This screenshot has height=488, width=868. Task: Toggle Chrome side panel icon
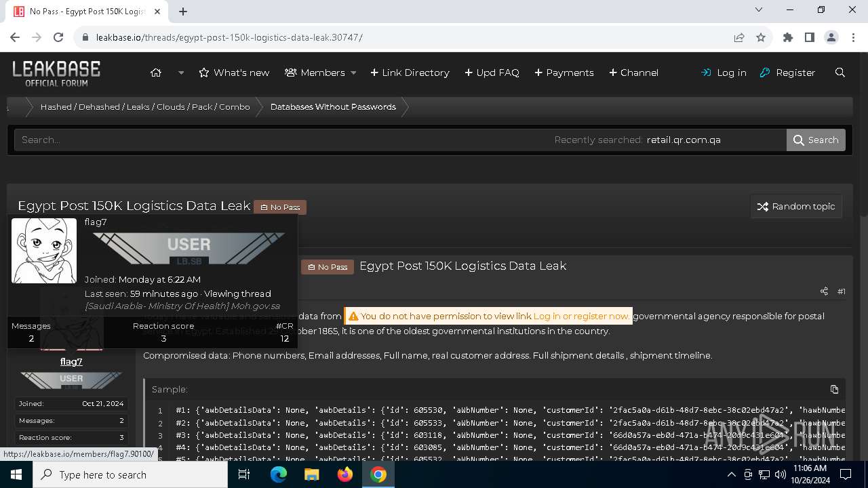pos(810,37)
